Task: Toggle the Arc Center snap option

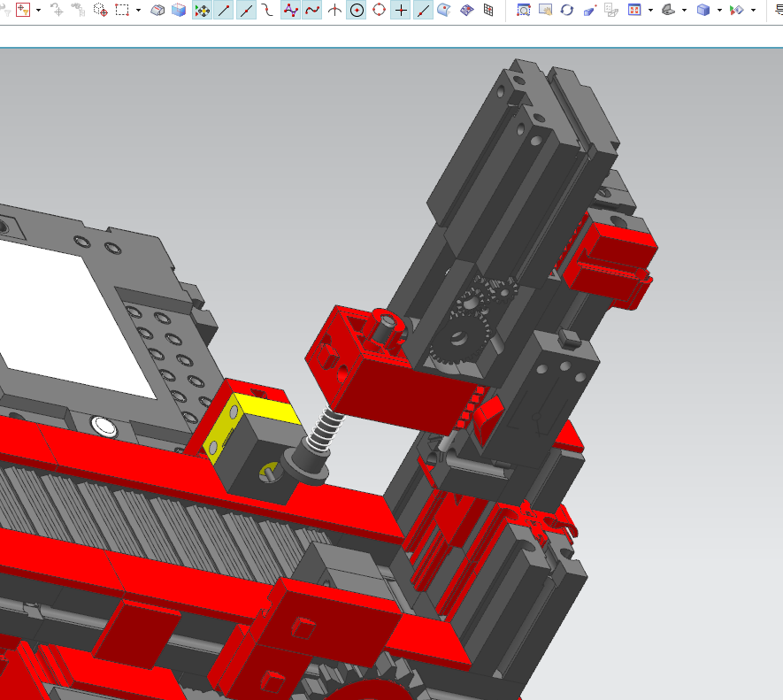Action: [357, 10]
